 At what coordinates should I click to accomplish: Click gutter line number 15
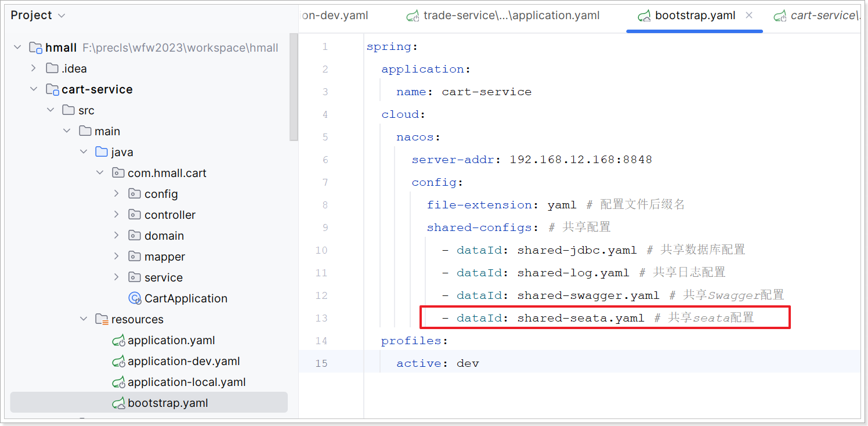[x=321, y=363]
